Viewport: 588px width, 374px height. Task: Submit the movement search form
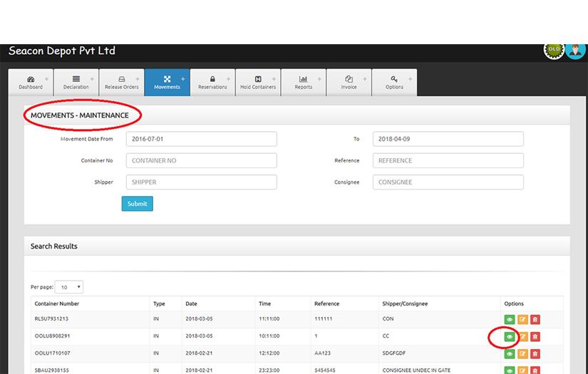click(x=138, y=204)
